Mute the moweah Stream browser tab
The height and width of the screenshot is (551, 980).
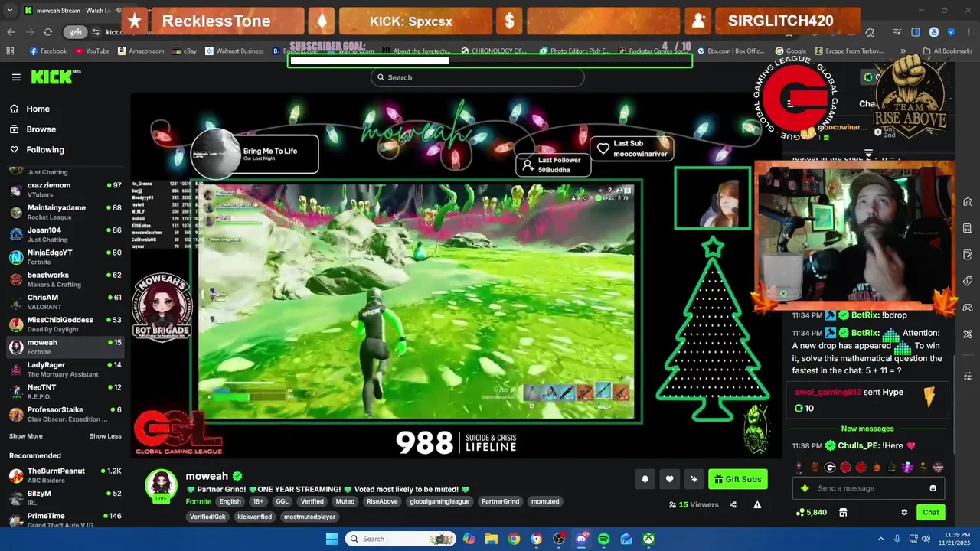pos(117,11)
